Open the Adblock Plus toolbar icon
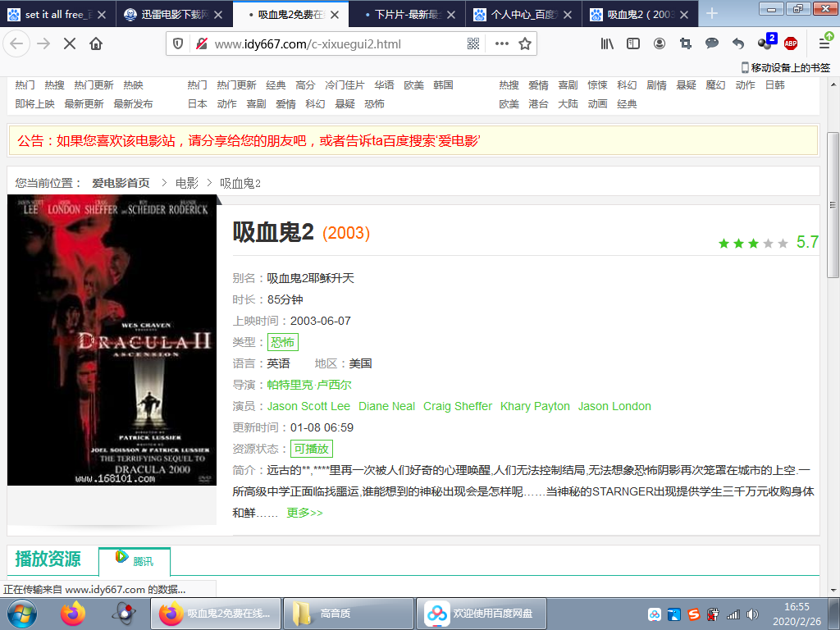 (x=792, y=44)
